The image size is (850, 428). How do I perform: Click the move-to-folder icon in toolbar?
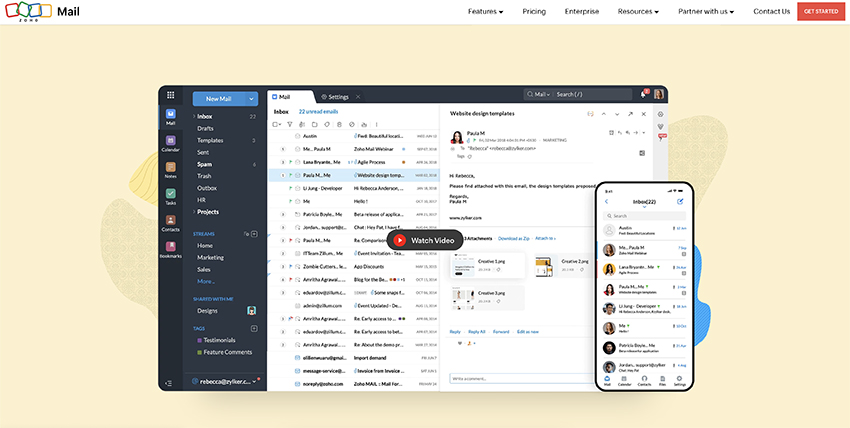pos(314,125)
